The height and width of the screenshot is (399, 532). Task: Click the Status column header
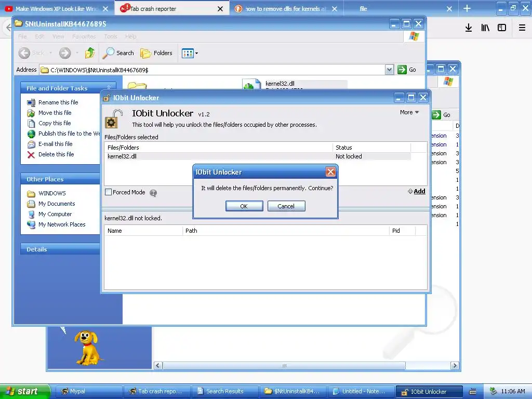coord(371,148)
